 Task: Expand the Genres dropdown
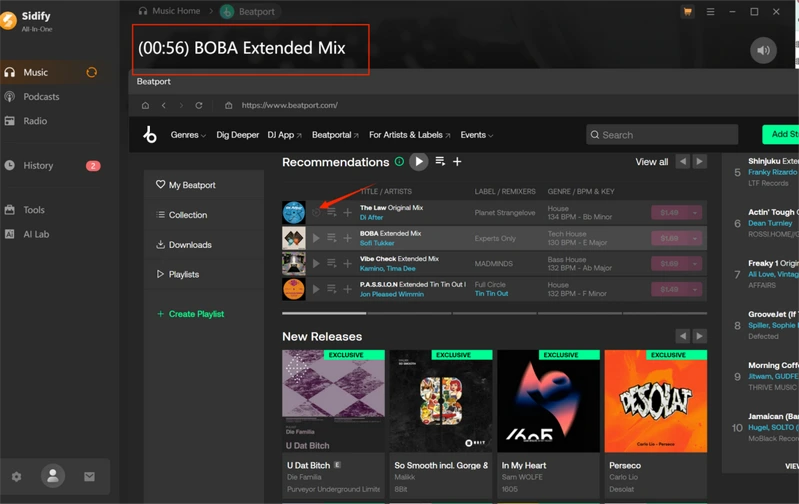[188, 135]
